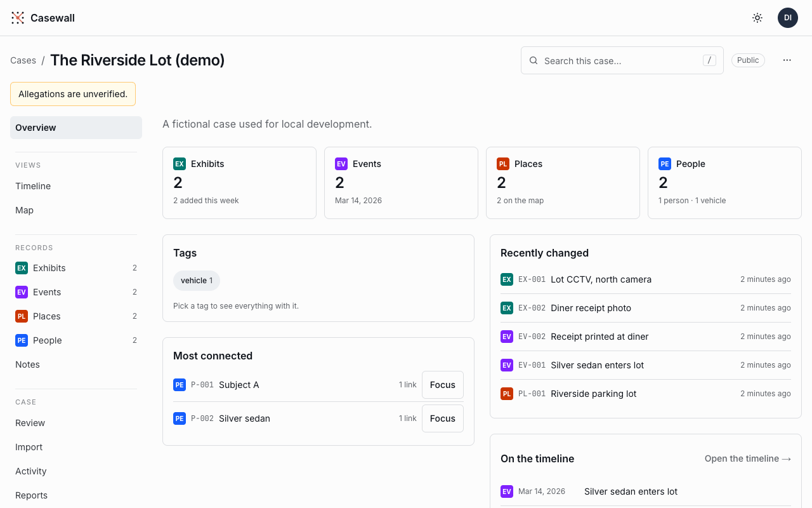Follow the Open the timeline link
Viewport: 812px width, 508px height.
748,458
